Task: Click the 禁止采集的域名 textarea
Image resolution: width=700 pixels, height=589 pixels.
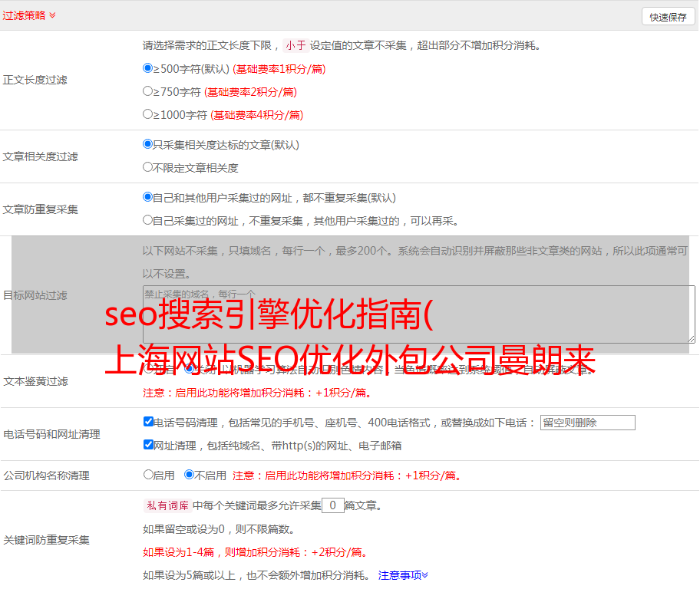Action: click(418, 314)
